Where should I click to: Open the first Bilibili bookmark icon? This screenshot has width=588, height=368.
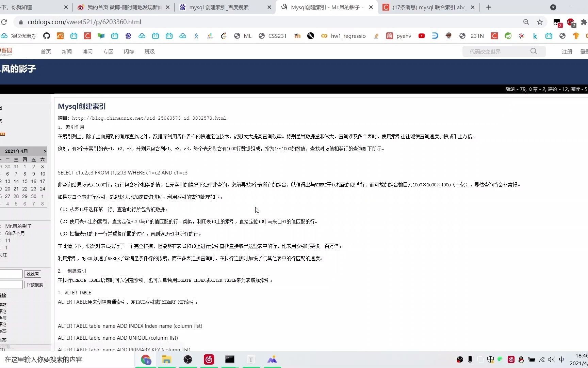pos(74,36)
